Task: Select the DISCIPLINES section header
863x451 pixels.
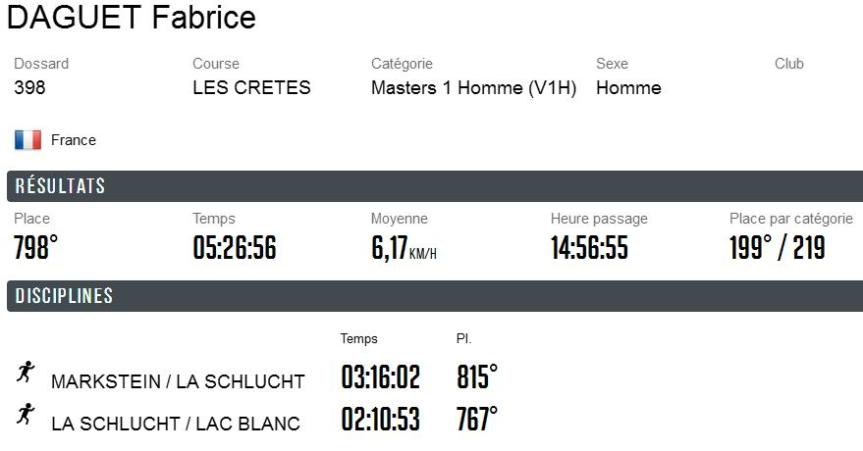Action: 62,295
